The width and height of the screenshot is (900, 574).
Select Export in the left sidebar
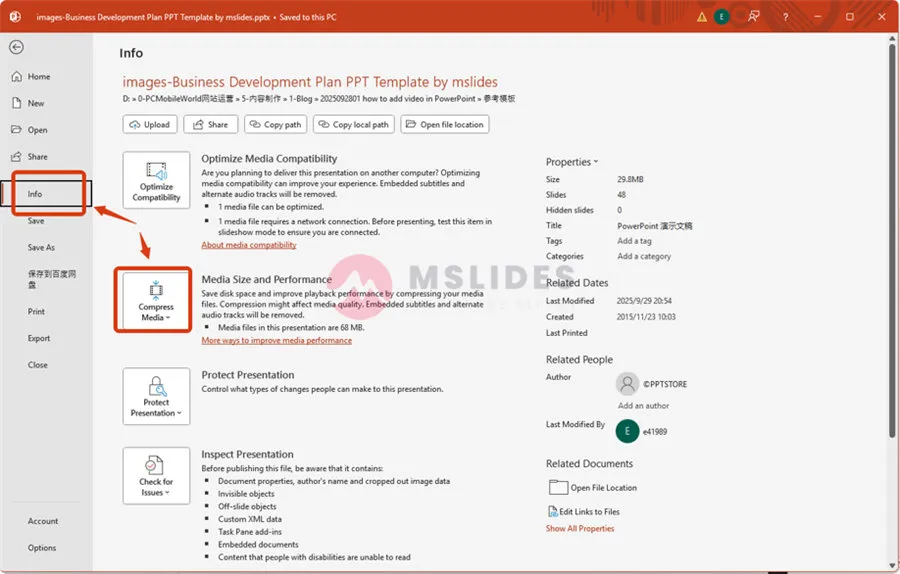[x=39, y=338]
